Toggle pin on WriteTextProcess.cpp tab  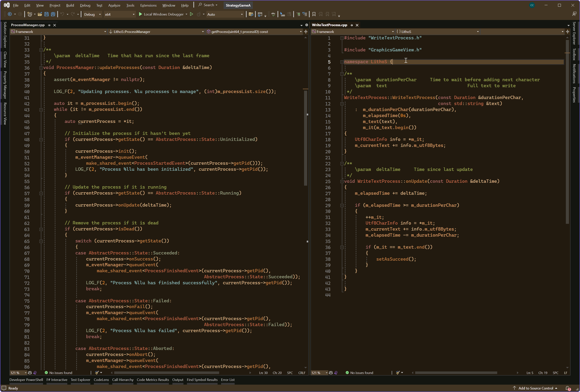pyautogui.click(x=352, y=25)
